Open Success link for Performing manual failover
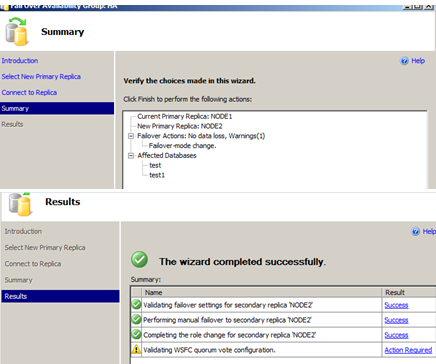This screenshot has width=436, height=364. point(396,320)
